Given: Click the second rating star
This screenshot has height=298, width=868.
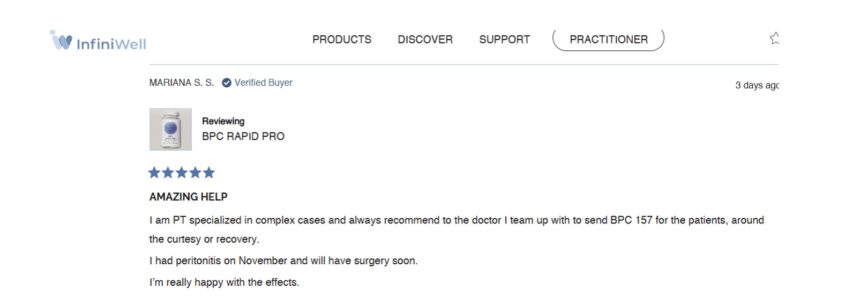Looking at the screenshot, I should coord(168,173).
